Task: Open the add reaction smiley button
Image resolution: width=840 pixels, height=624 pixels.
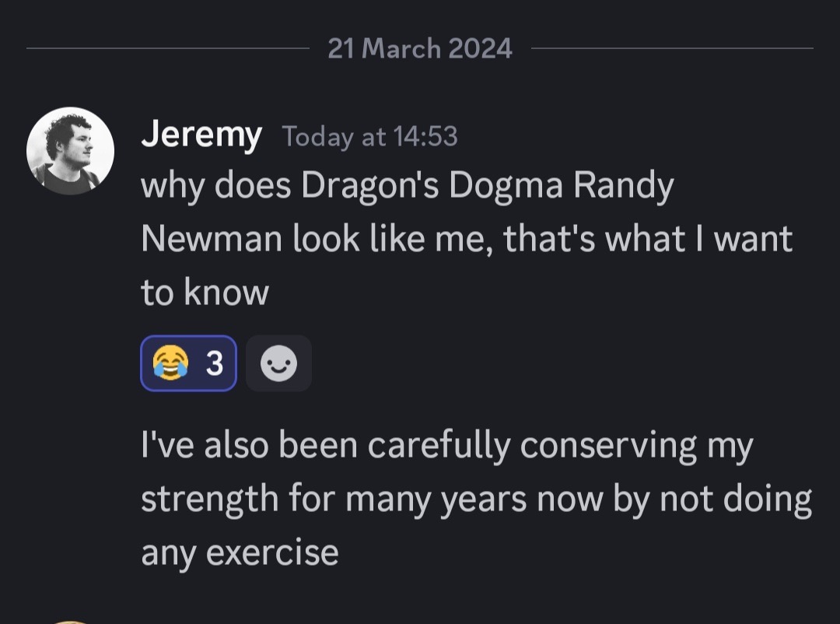Action: click(278, 363)
